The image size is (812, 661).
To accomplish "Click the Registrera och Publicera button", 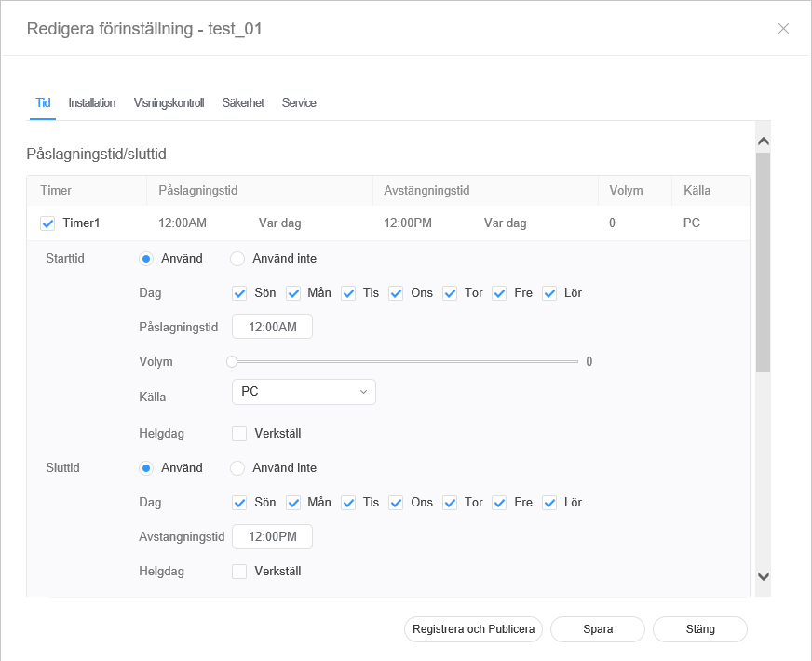I will tap(474, 629).
